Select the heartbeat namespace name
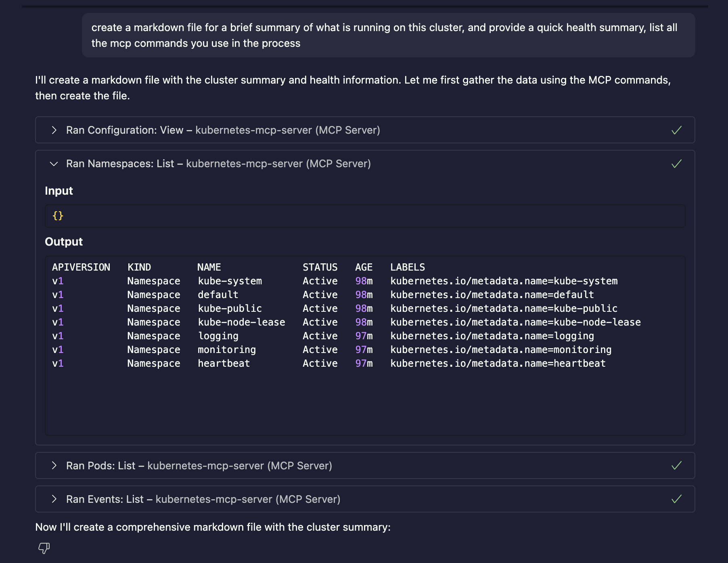This screenshot has width=728, height=563. coord(224,363)
